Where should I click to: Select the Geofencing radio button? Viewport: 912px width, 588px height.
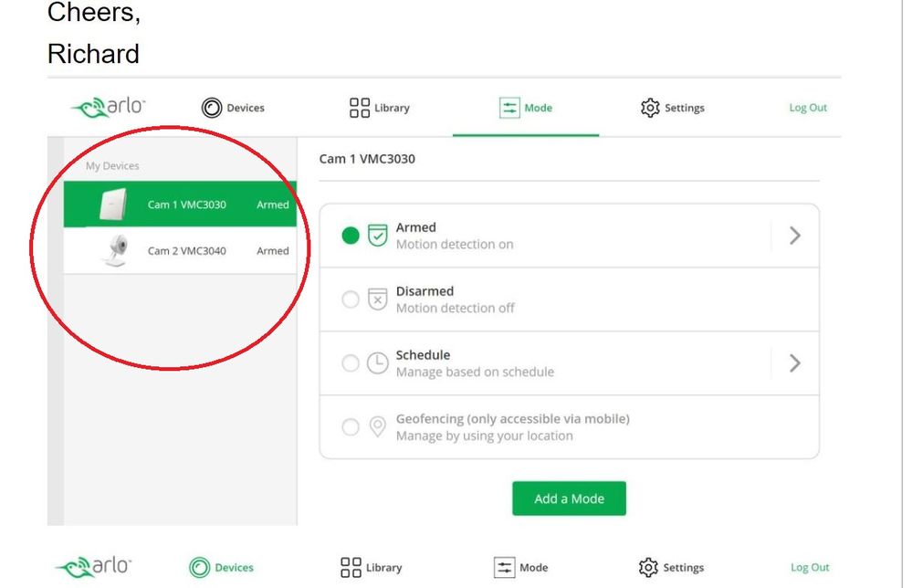351,427
